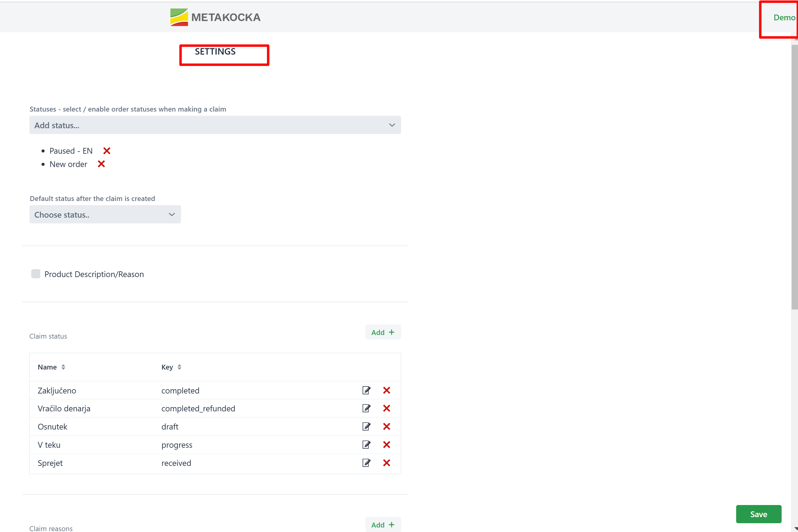Expand the Choose status dropdown
The image size is (798, 532).
coord(105,214)
